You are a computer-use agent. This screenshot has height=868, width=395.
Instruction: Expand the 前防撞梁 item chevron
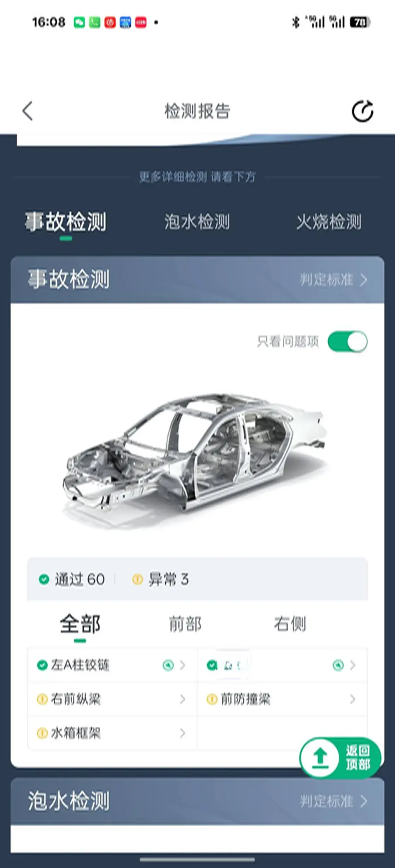(352, 699)
